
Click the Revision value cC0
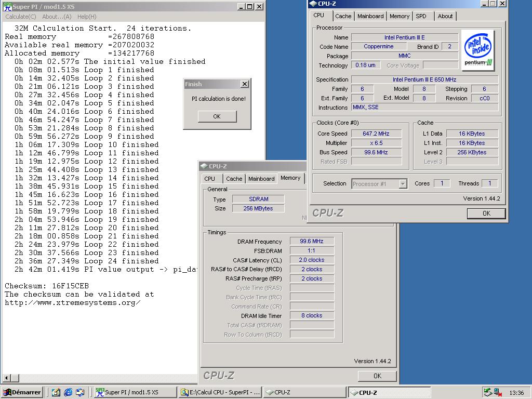[x=485, y=98]
